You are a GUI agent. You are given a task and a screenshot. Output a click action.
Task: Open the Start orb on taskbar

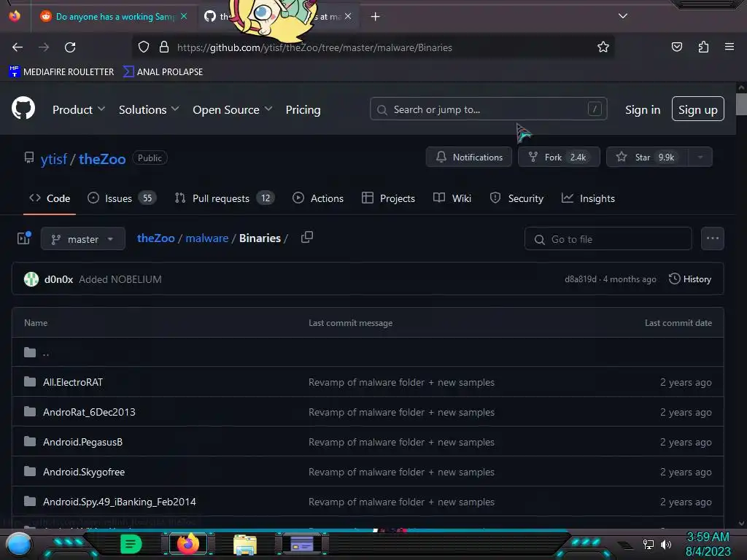19,544
